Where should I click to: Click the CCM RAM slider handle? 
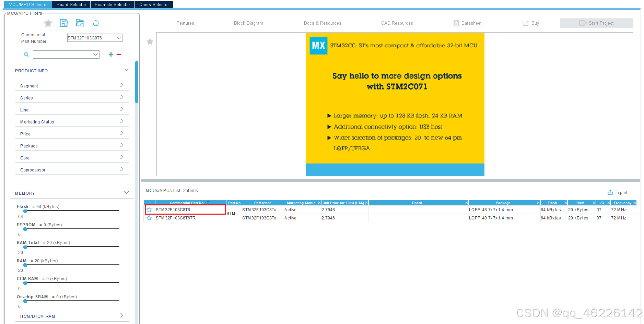click(x=25, y=283)
